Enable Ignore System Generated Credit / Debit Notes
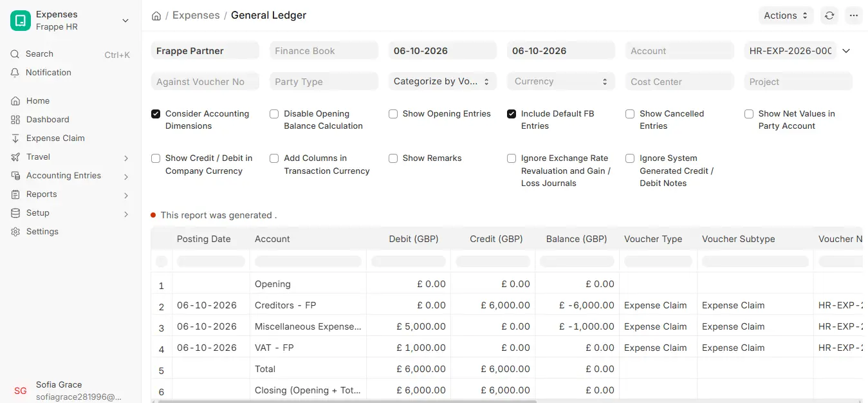 630,158
